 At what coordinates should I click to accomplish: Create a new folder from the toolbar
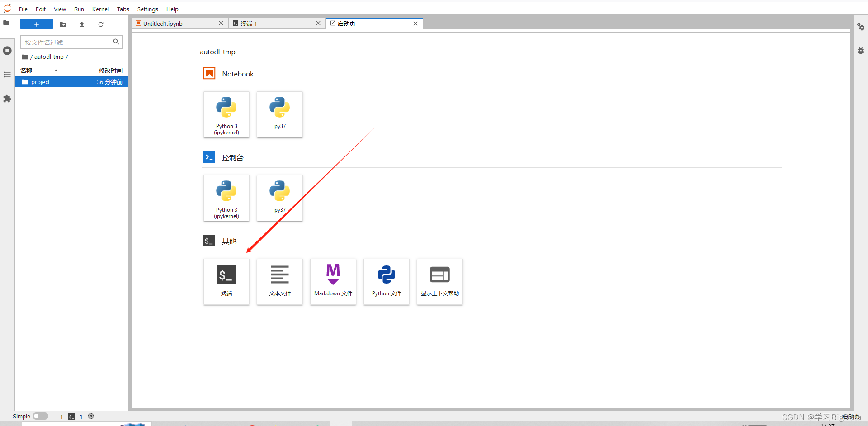(63, 24)
